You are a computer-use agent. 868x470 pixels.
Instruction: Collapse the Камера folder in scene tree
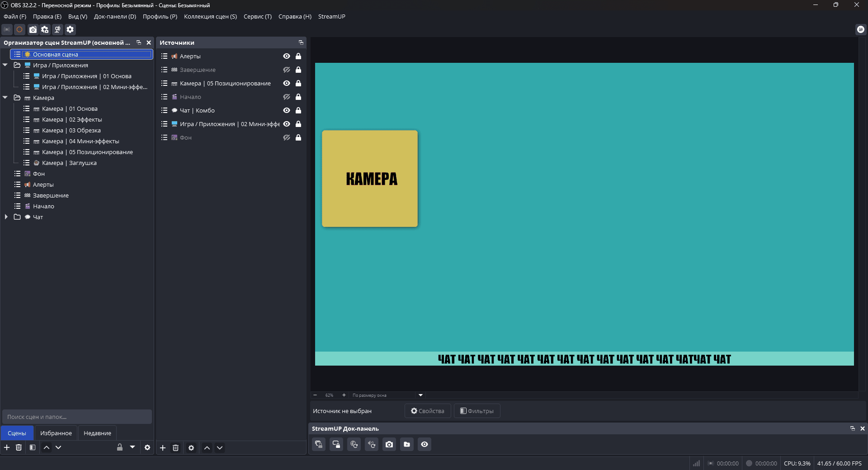click(5, 98)
